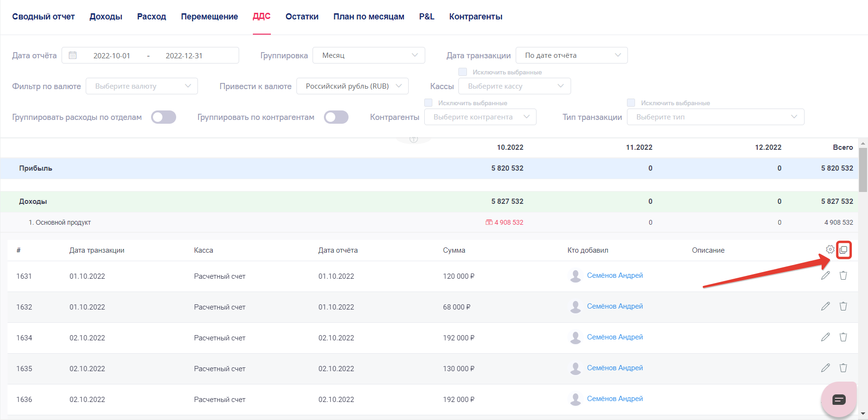Open the Группировка dropdown showing Месяц
Screen dimensions: 868x420
(369, 55)
